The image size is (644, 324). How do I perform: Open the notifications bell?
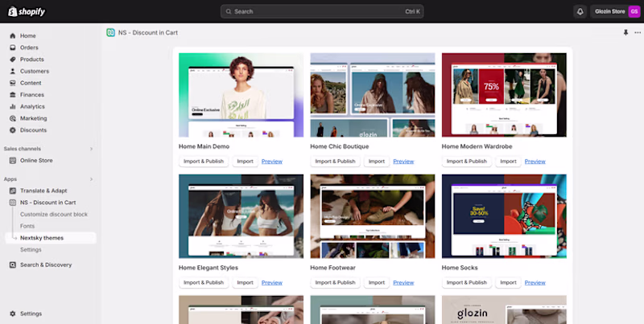click(580, 11)
